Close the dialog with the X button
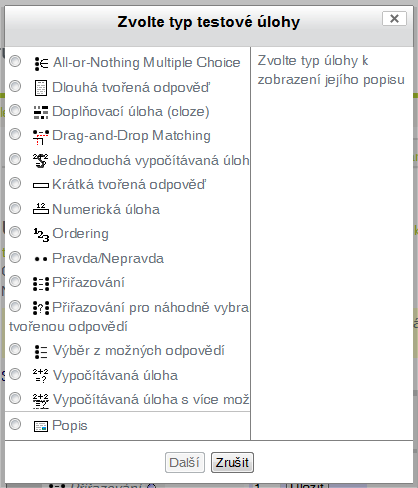 pos(394,19)
